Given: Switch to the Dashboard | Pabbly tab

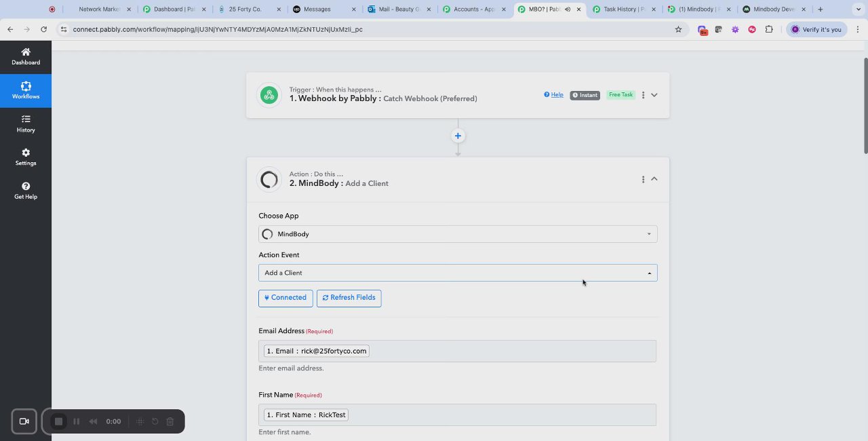Looking at the screenshot, I should point(173,9).
